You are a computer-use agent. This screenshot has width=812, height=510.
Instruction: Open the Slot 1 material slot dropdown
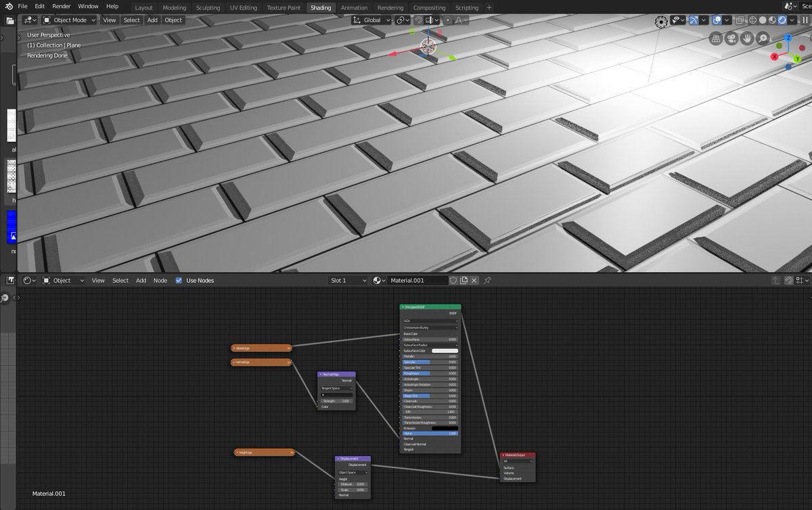[348, 280]
